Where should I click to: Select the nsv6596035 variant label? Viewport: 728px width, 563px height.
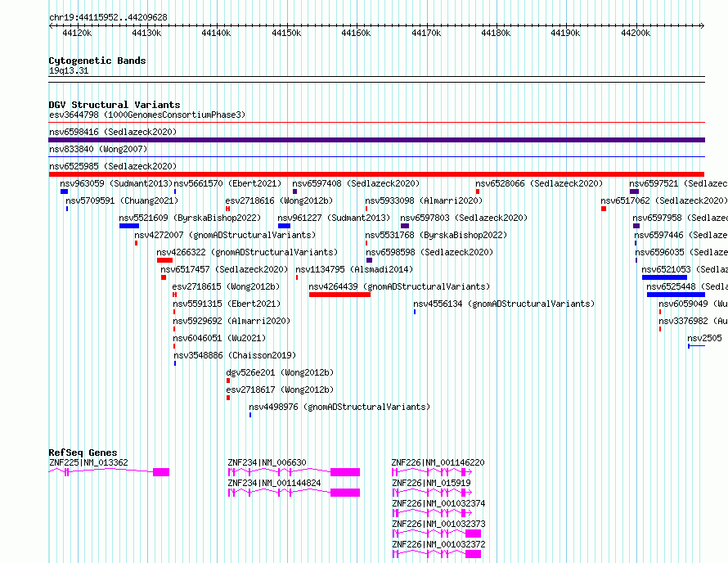tap(681, 252)
